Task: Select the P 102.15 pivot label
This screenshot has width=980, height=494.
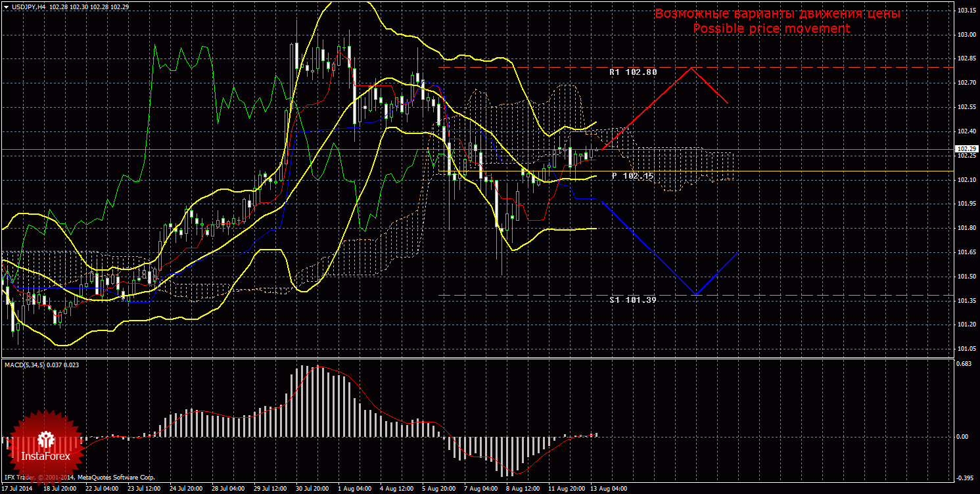Action: (x=633, y=176)
